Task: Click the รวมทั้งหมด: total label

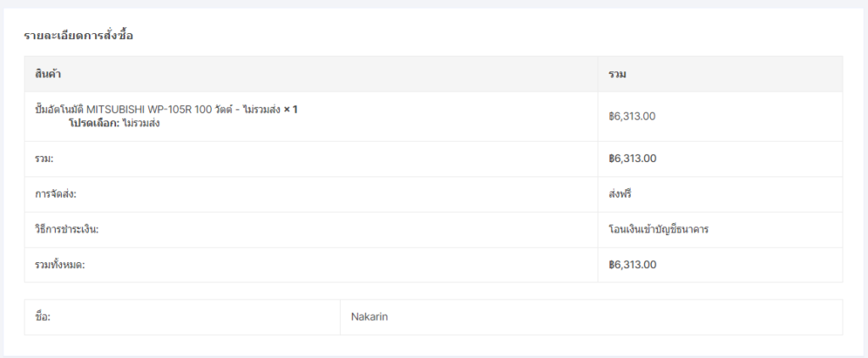Action: pos(60,265)
